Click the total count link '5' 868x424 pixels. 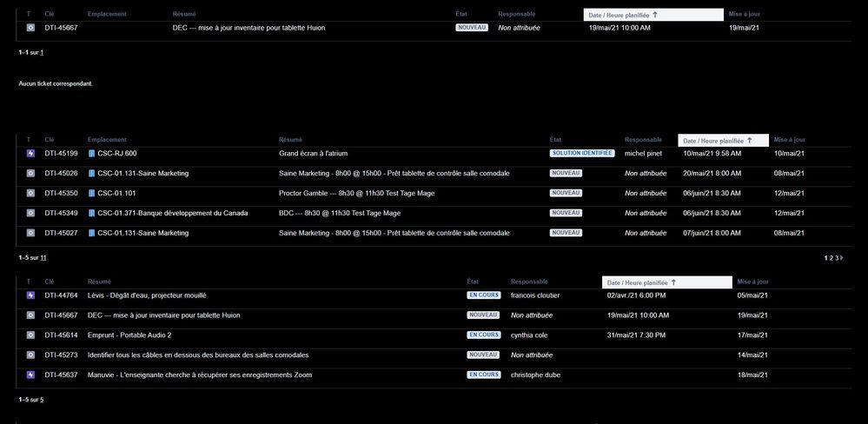(42, 399)
